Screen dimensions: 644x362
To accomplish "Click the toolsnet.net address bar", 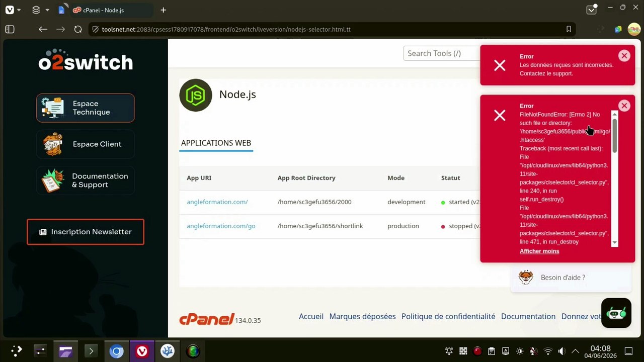I will click(332, 29).
